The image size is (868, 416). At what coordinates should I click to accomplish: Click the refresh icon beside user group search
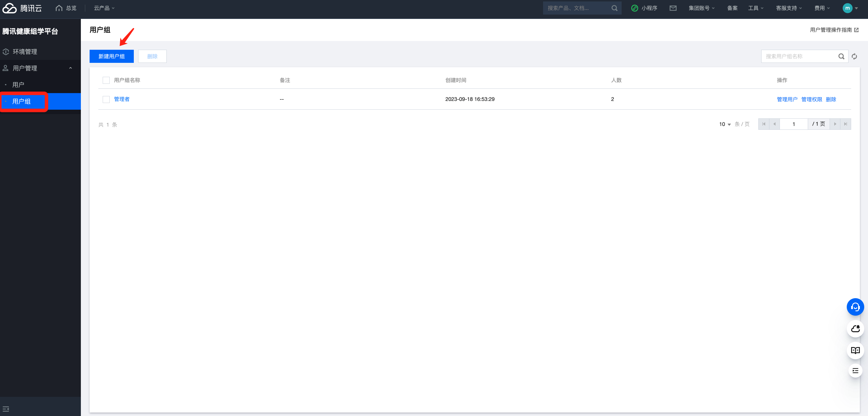pos(854,56)
